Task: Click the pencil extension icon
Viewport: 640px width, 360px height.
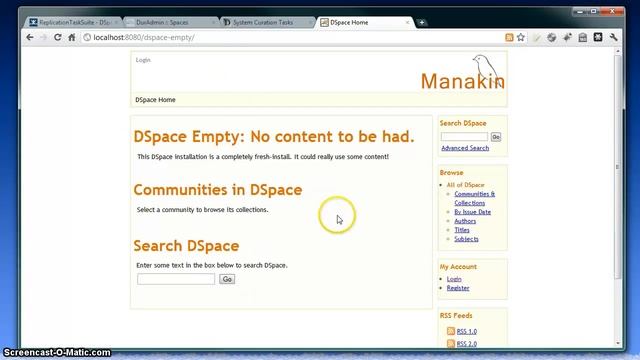Action: click(537, 38)
